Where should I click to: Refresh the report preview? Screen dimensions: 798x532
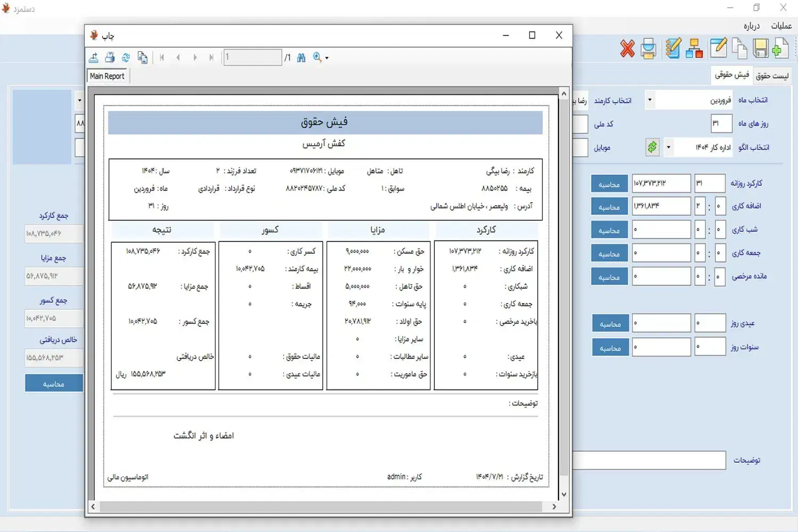(x=126, y=57)
